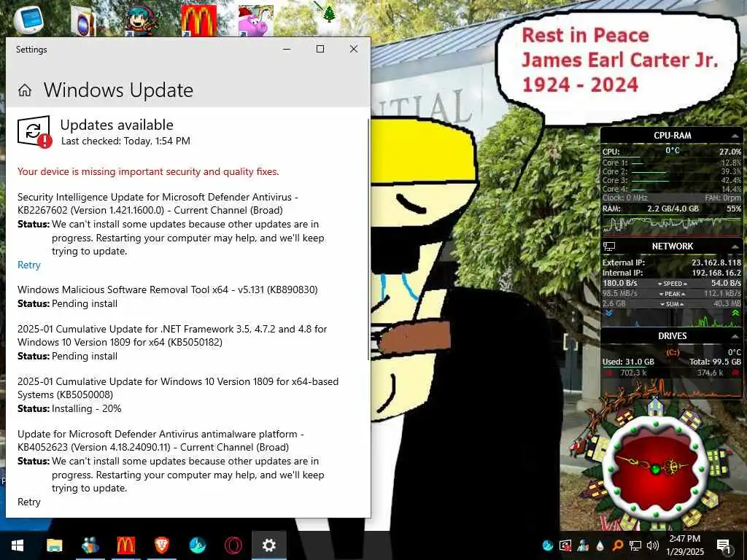Collapse the DRIVES gadget panel
The height and width of the screenshot is (560, 747).
(735, 337)
